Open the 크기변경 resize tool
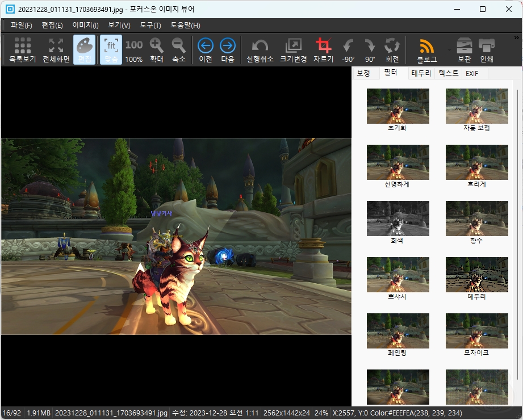Image resolution: width=523 pixels, height=420 pixels. 293,50
